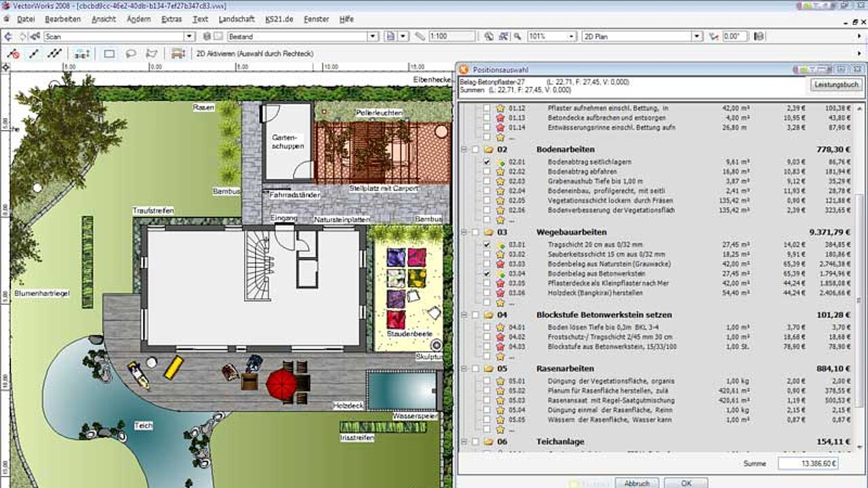Viewport: 868px width, 488px height.
Task: Collapse the 03 Wegebauarbeiten group
Action: (x=465, y=232)
